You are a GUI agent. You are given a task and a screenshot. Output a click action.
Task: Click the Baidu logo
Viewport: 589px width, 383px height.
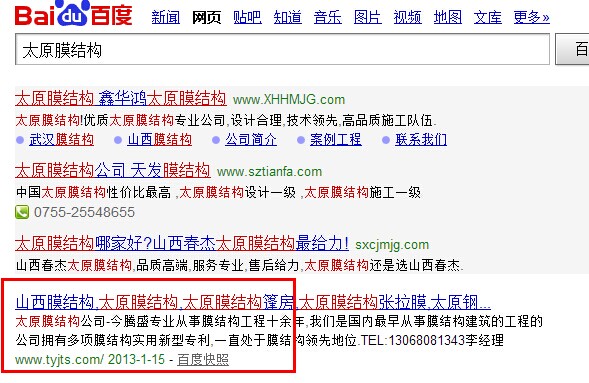tap(74, 14)
